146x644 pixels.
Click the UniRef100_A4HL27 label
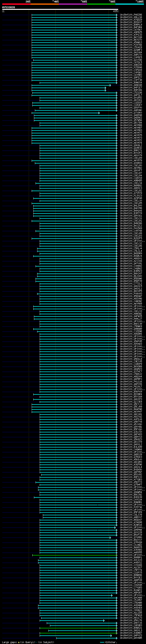pyautogui.click(x=131, y=319)
